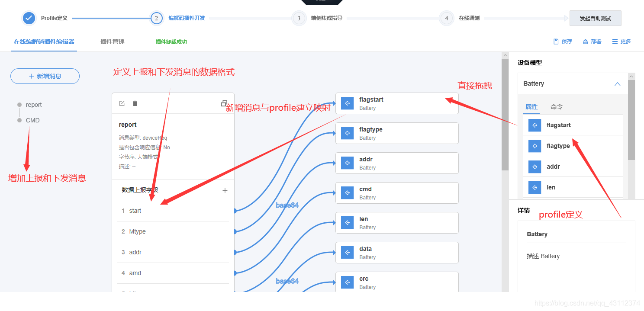Save the plugin with 保存
This screenshot has width=644, height=311.
tap(563, 42)
